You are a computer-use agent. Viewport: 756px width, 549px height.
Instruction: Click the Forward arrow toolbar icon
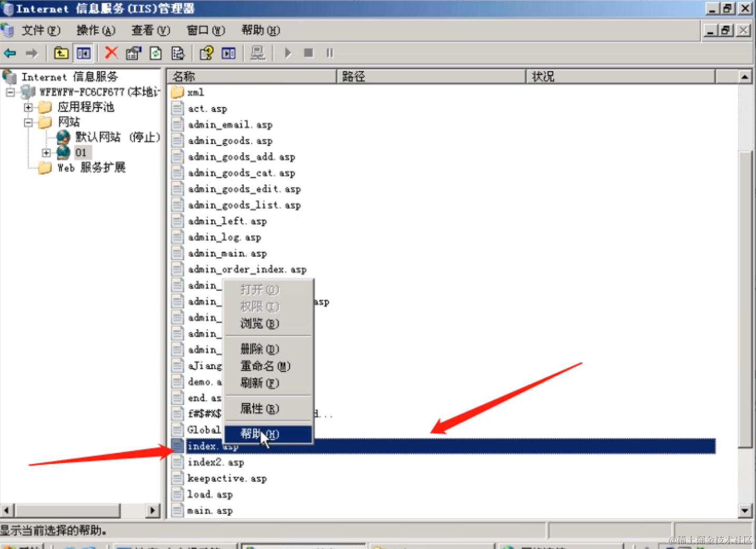click(32, 53)
